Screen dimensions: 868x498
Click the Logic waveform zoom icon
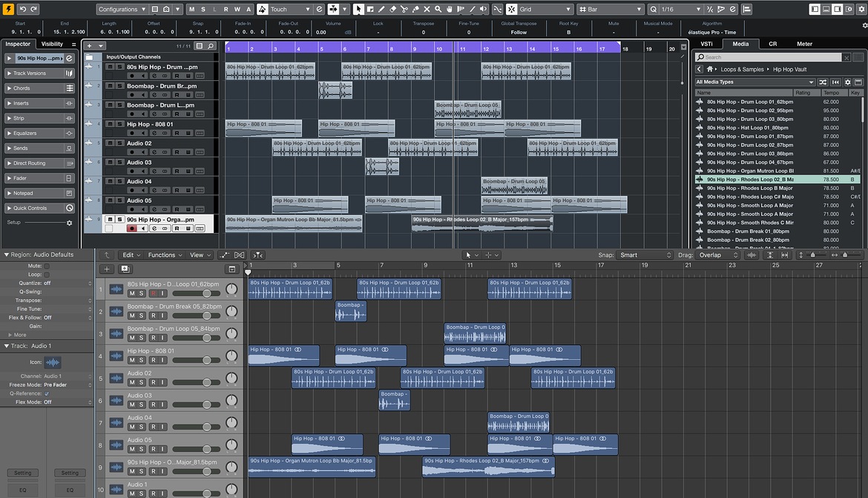(752, 255)
